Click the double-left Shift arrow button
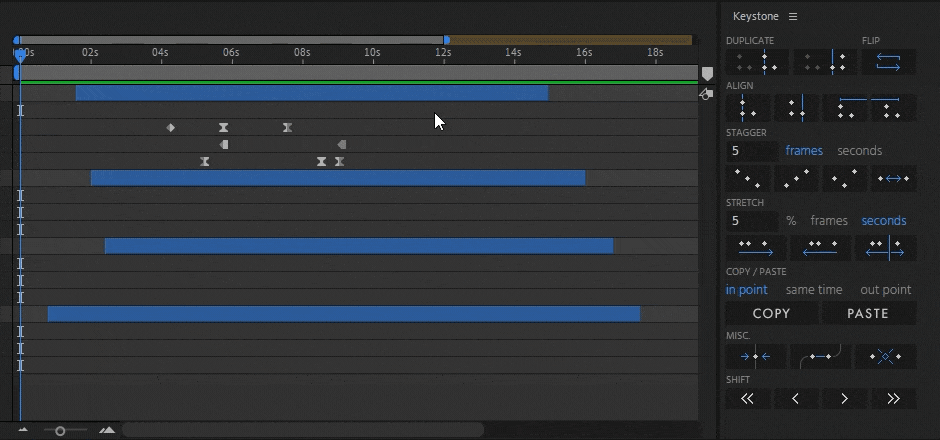 pyautogui.click(x=747, y=399)
